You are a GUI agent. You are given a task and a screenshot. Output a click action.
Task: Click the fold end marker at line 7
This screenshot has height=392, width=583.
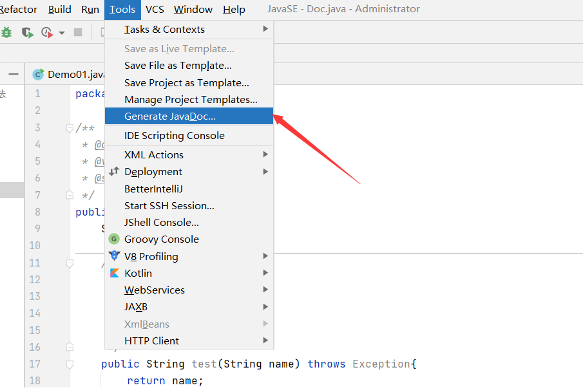[x=70, y=194]
